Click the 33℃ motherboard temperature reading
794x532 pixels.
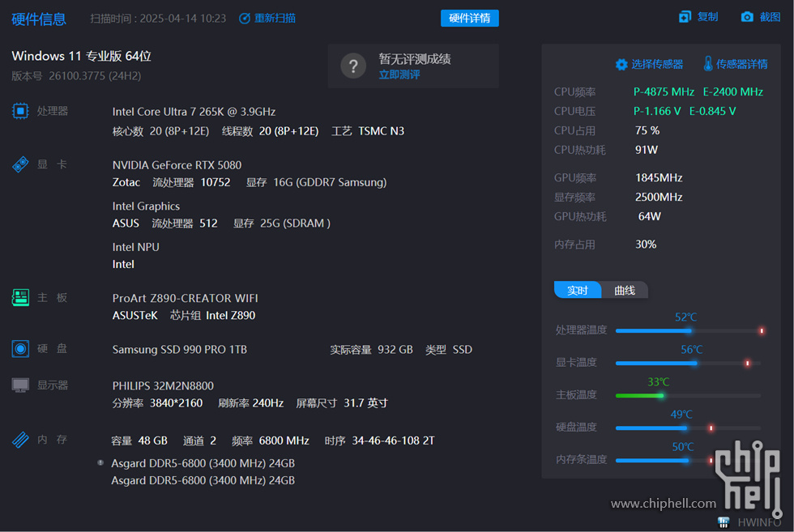coord(658,381)
